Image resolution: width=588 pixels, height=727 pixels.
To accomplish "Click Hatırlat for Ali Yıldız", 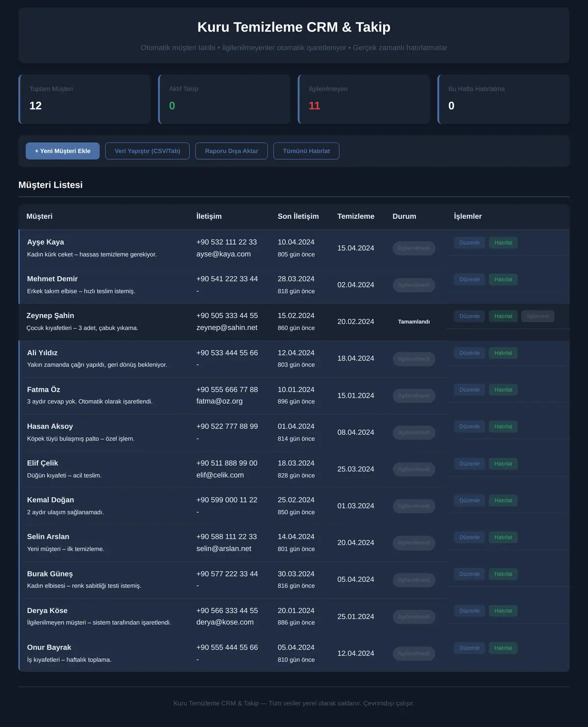I will point(503,353).
